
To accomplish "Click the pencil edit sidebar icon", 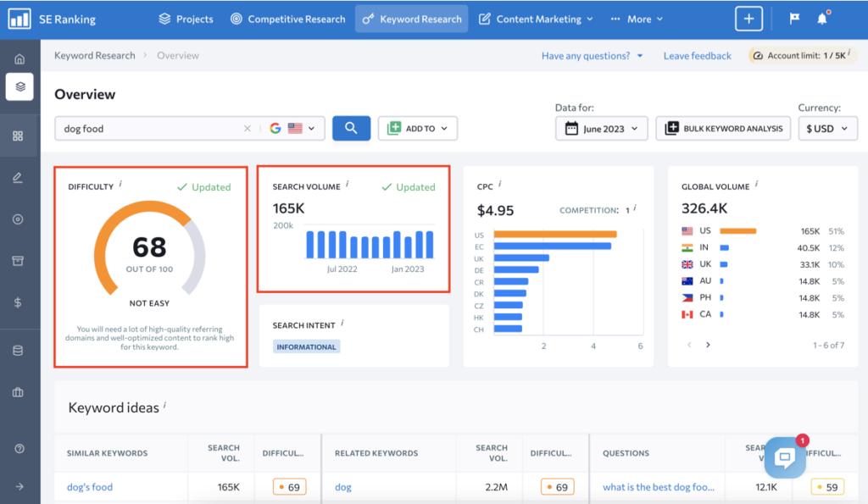I will (18, 178).
